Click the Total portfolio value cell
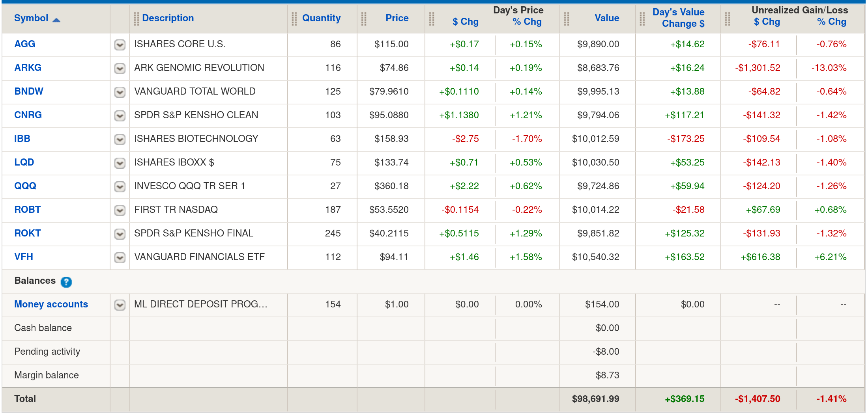868x417 pixels. [595, 399]
